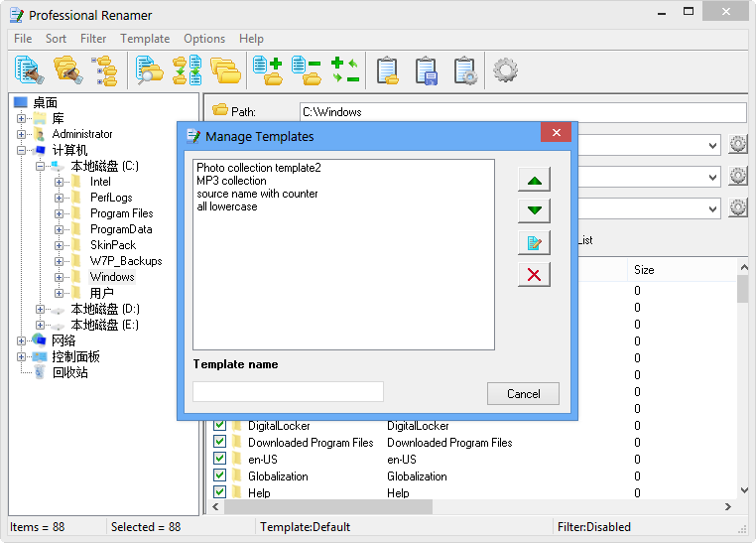756x543 pixels.
Task: Click the gray gear settings toolbar icon
Action: 506,70
